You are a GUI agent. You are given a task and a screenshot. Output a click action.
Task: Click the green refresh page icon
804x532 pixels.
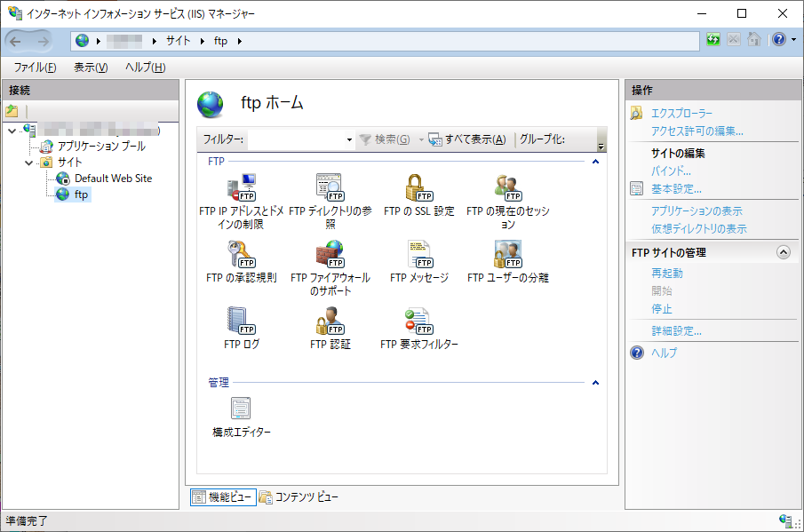(713, 39)
